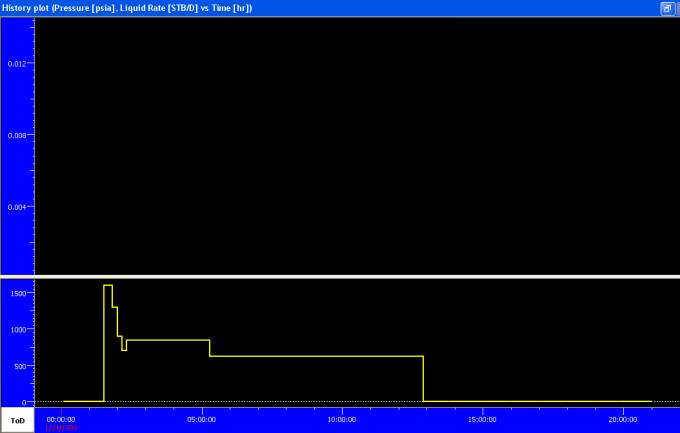Viewport: 680px width, 433px height.
Task: Click the 1000 rate axis label
Action: 18,329
